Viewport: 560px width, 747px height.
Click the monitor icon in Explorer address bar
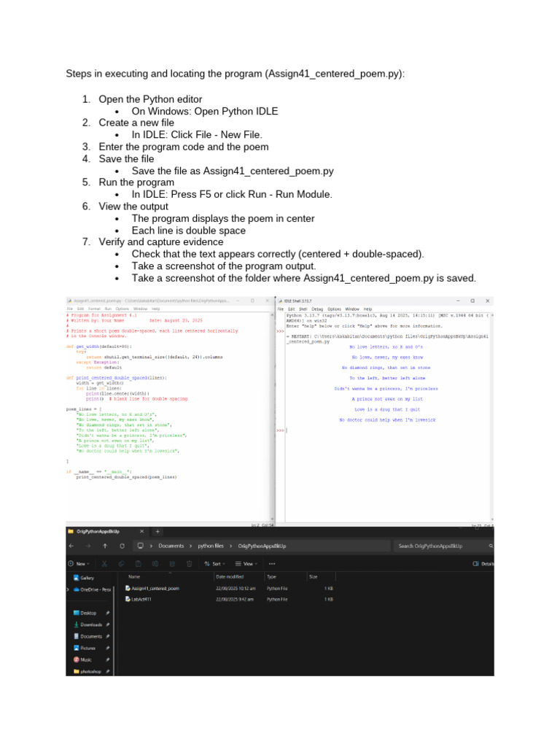coord(140,546)
